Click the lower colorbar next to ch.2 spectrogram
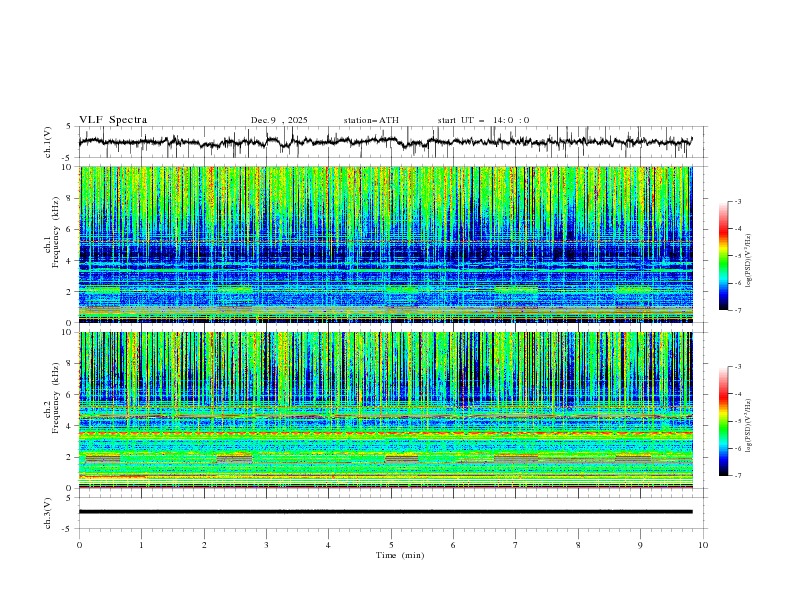 [723, 421]
